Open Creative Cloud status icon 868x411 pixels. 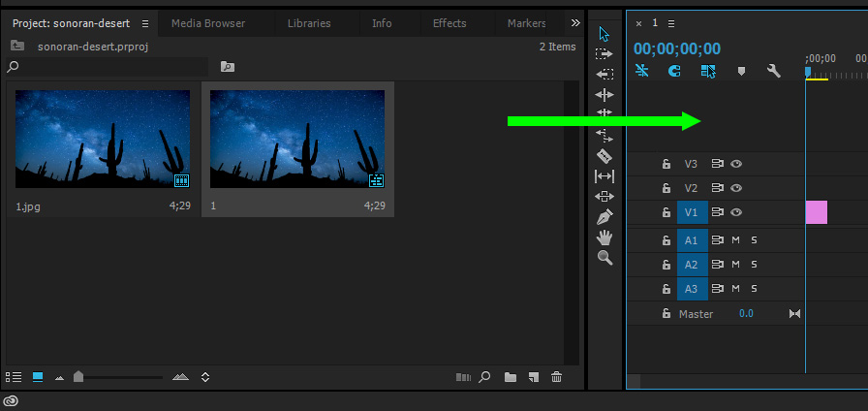(x=11, y=401)
